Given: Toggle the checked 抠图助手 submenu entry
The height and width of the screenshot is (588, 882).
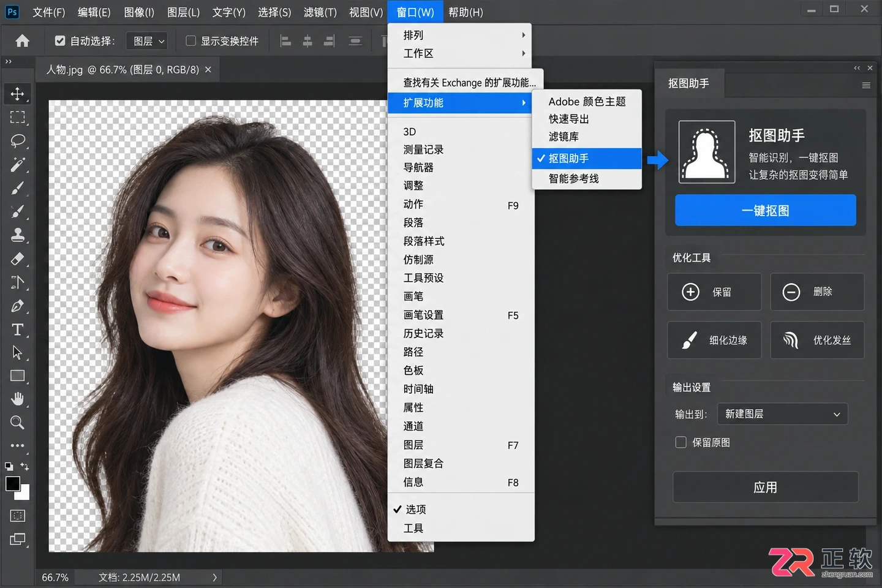Looking at the screenshot, I should pos(587,158).
